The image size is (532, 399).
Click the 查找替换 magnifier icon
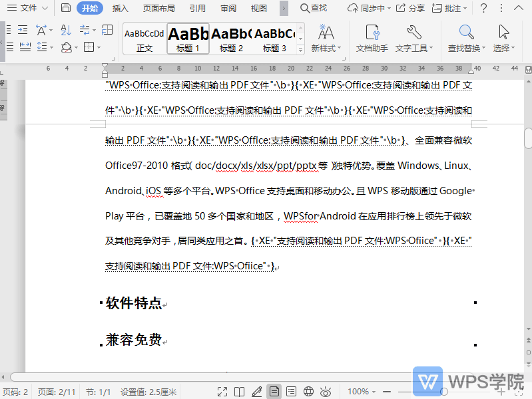pos(466,33)
